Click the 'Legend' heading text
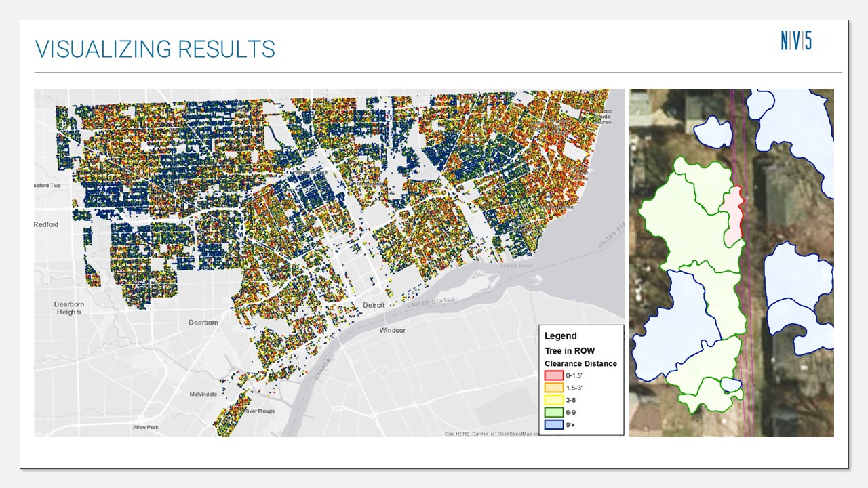 coord(561,336)
